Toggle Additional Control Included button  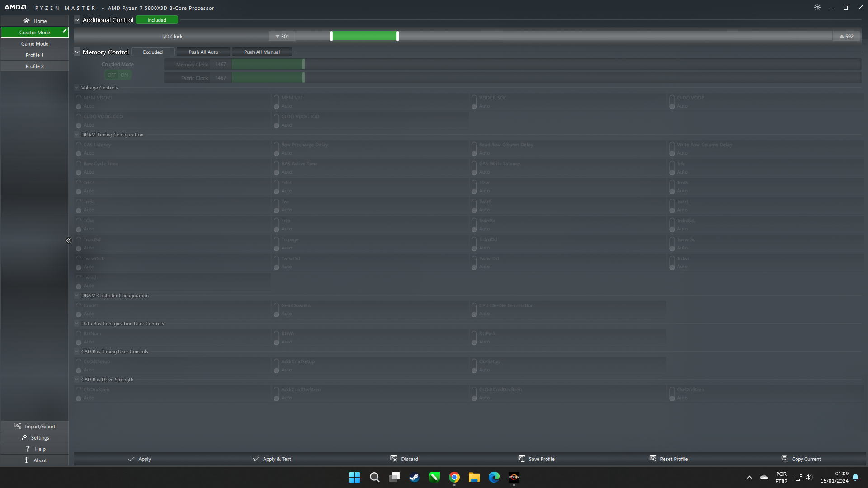[x=157, y=20]
